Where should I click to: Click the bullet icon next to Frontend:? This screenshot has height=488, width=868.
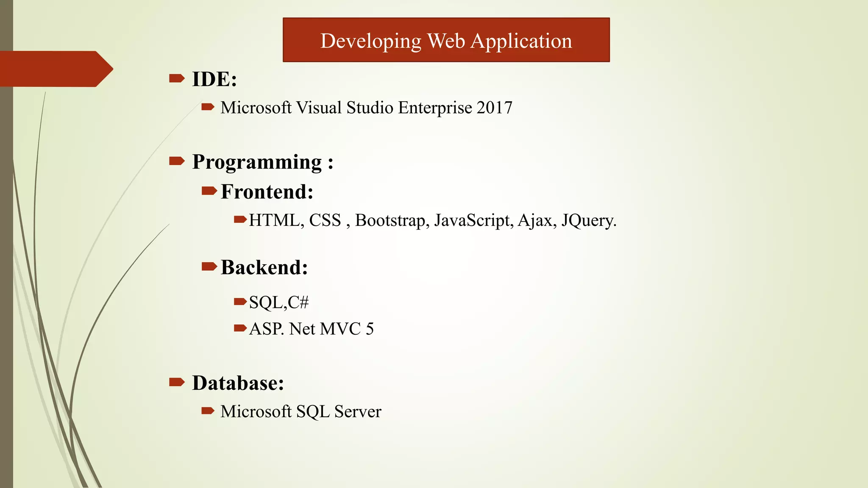[x=209, y=191]
